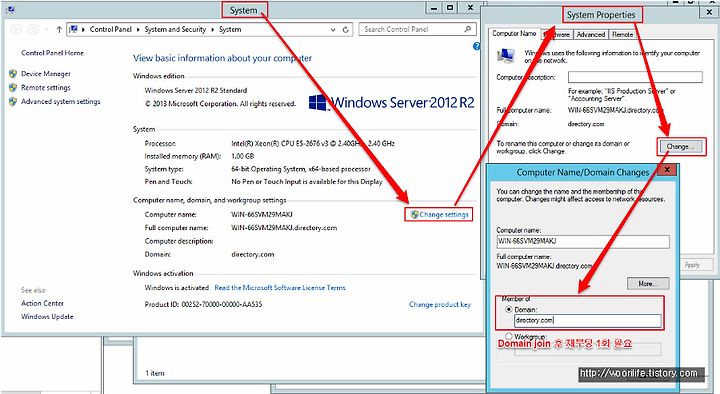Click the computer icon in System Properties
Screen dimensions: 720x394
[x=506, y=56]
